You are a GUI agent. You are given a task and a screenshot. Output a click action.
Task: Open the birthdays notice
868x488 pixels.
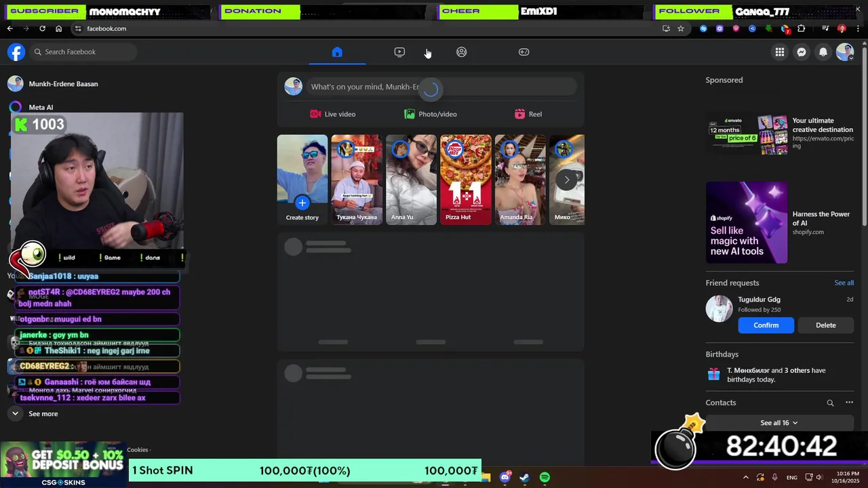[780, 375]
